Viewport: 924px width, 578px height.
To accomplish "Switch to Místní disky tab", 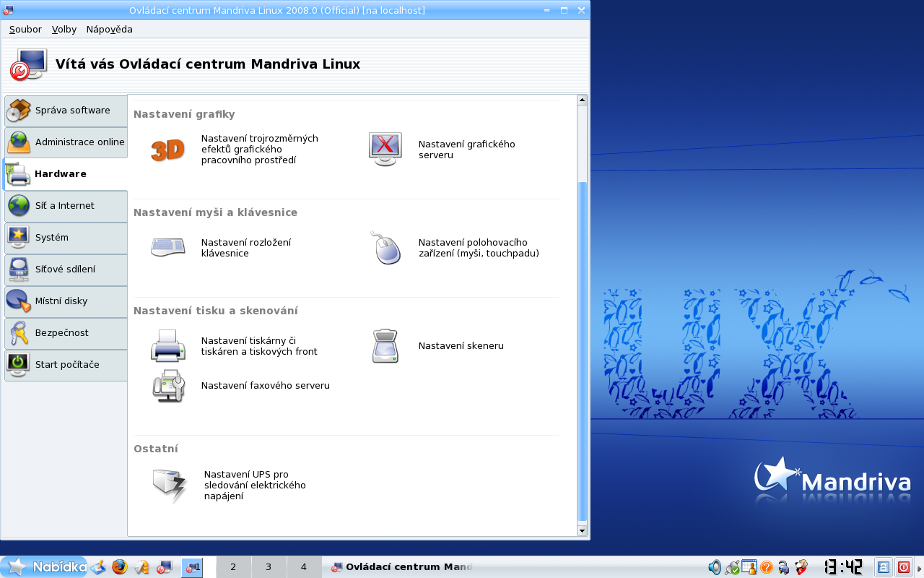I will [66, 301].
